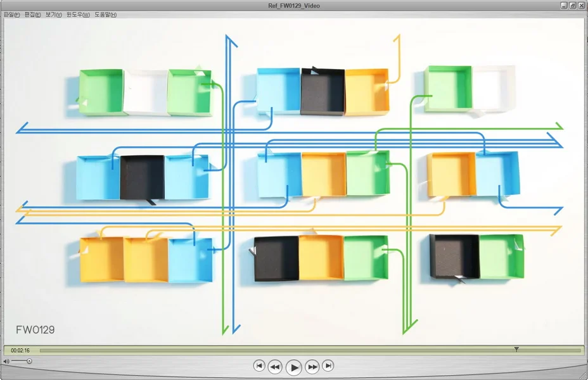Rewind the video
Viewport: 588px width, 380px height.
[275, 367]
